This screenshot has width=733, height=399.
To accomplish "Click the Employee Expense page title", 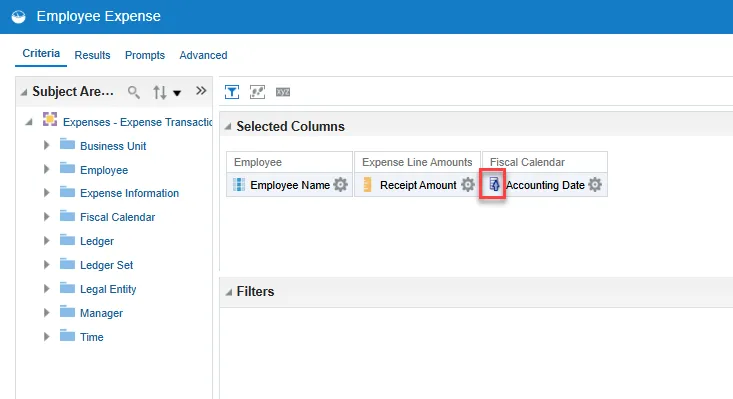I will [x=99, y=16].
